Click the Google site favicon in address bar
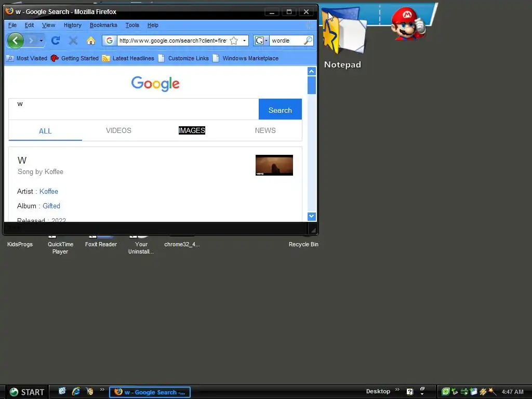The width and height of the screenshot is (532, 399). pyautogui.click(x=109, y=41)
